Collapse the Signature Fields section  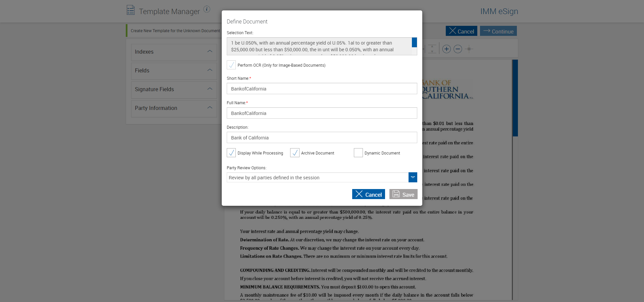click(x=210, y=89)
